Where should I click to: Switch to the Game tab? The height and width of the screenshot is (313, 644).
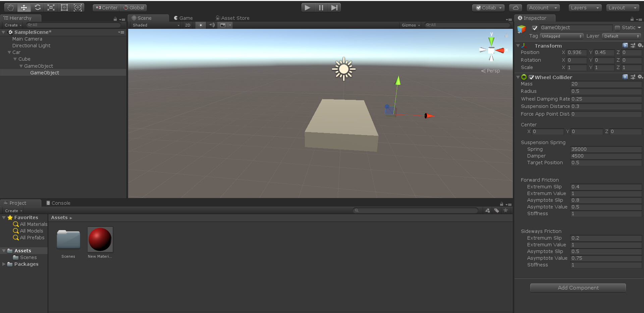[183, 18]
